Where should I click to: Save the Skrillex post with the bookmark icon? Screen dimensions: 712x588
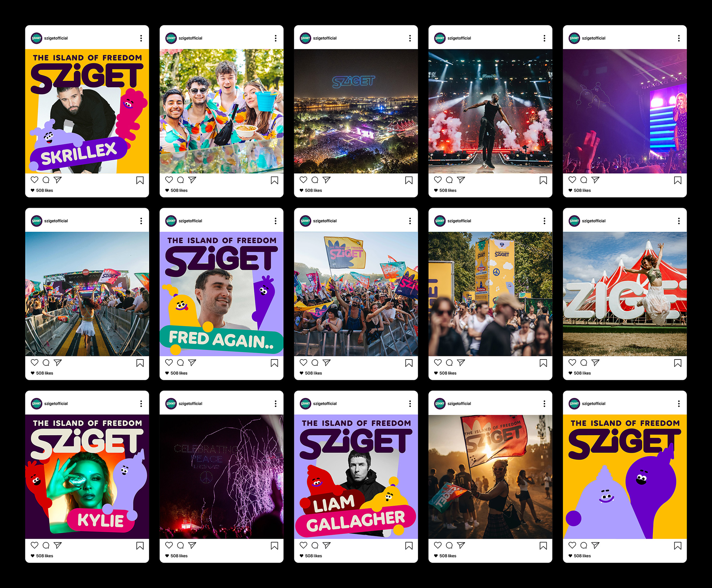(140, 180)
